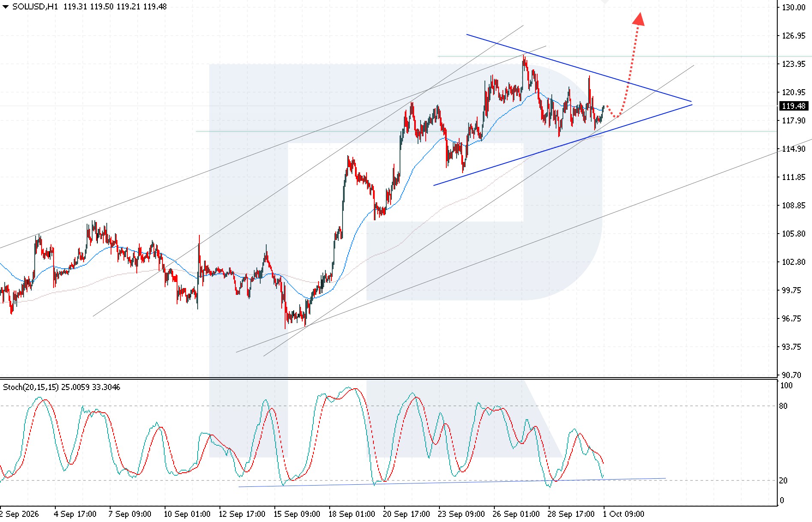This screenshot has width=812, height=522.
Task: Click the 15 Sep 09:00 time label
Action: click(x=297, y=514)
